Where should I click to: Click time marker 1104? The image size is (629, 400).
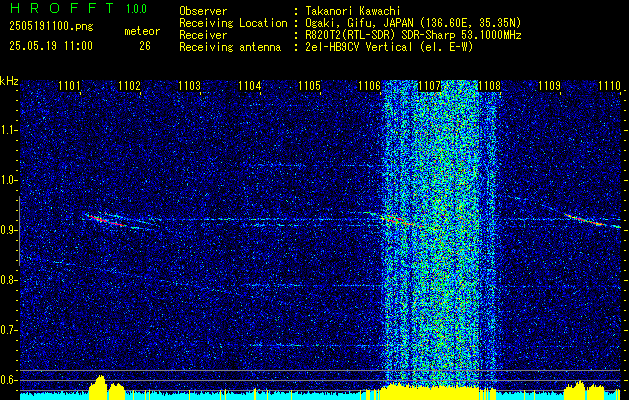(250, 85)
